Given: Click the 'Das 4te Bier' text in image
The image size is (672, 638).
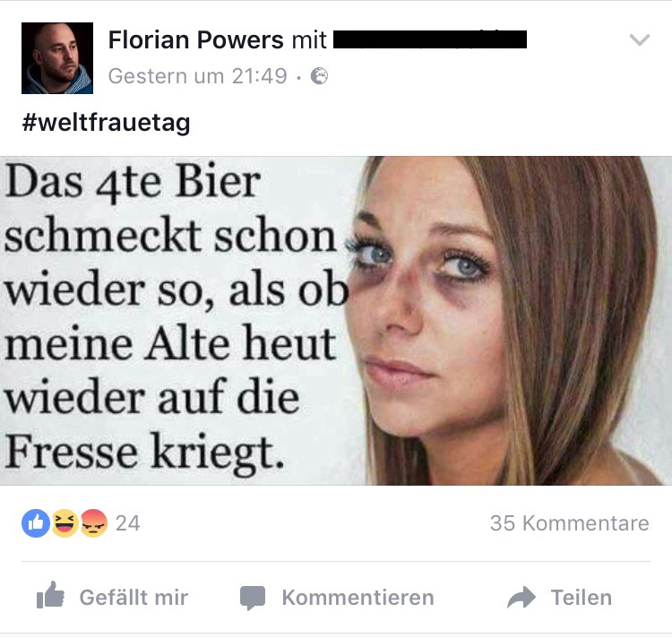Looking at the screenshot, I should [x=133, y=182].
